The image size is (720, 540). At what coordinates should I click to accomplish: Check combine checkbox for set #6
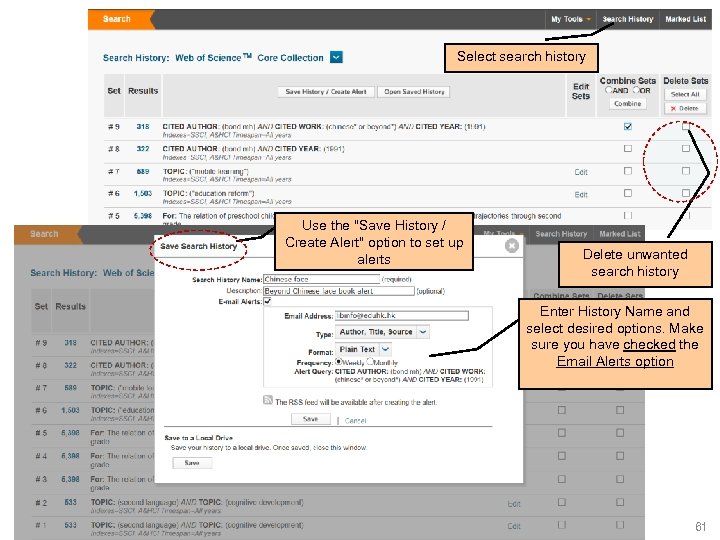click(x=628, y=193)
